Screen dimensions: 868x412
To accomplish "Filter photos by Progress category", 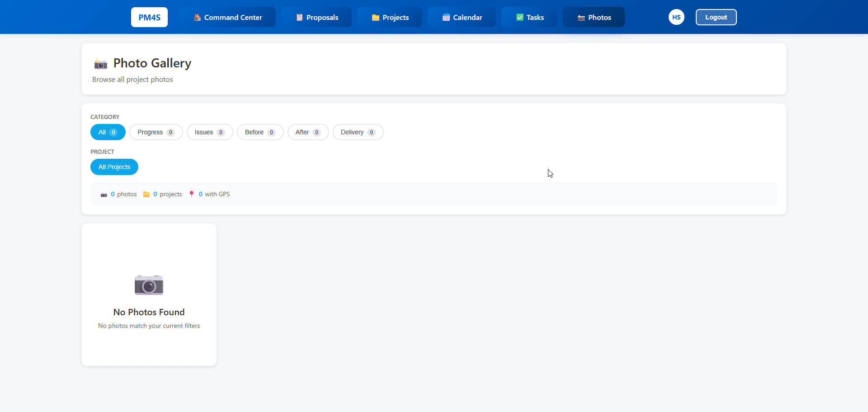I will point(156,132).
